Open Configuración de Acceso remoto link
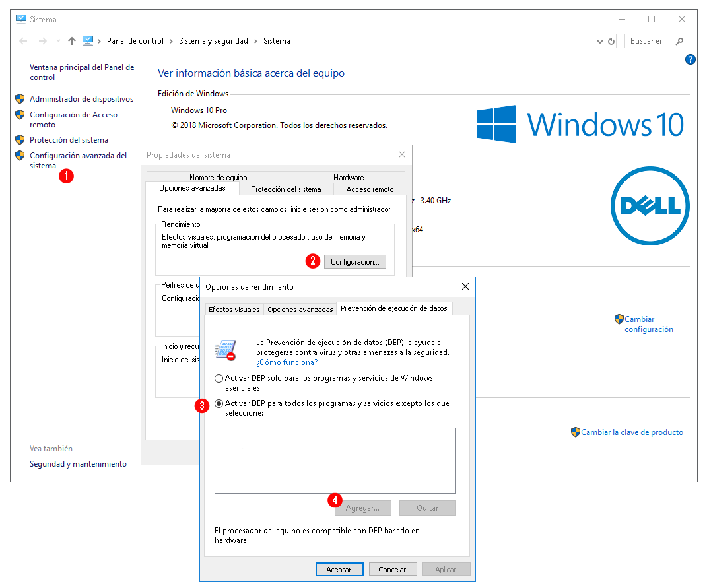 pos(73,119)
